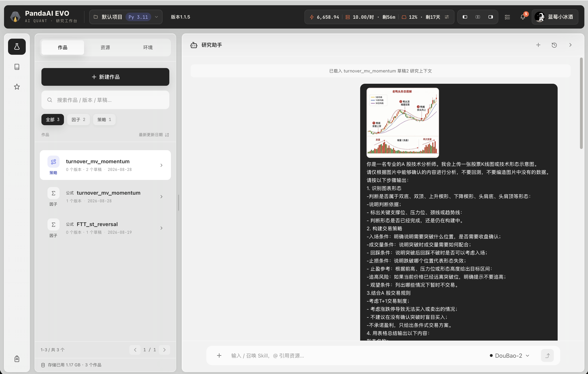Click the 12% storage quota indicator
Screen dimensions: 588x374
pyautogui.click(x=421, y=17)
